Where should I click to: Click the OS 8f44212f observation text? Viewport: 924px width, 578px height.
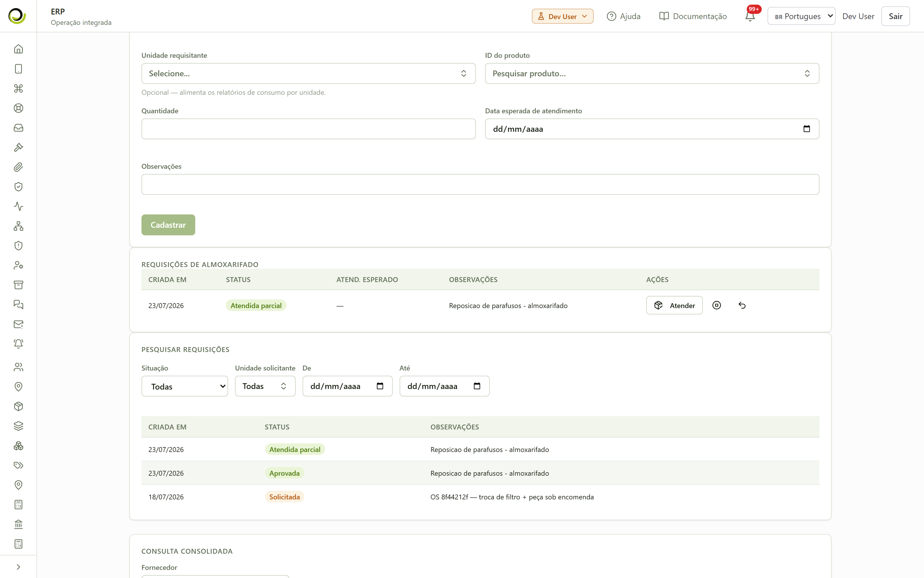(x=512, y=497)
